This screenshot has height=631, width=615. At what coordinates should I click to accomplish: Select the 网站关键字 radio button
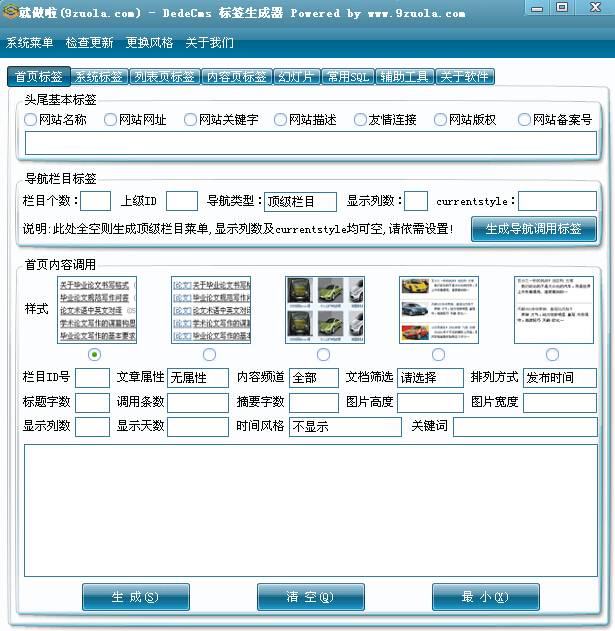click(190, 120)
